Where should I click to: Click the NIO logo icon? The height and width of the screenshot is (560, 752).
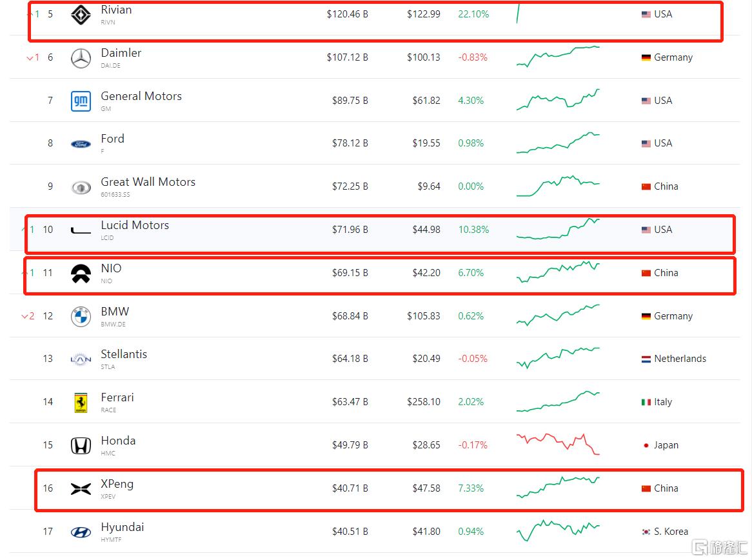pos(81,274)
